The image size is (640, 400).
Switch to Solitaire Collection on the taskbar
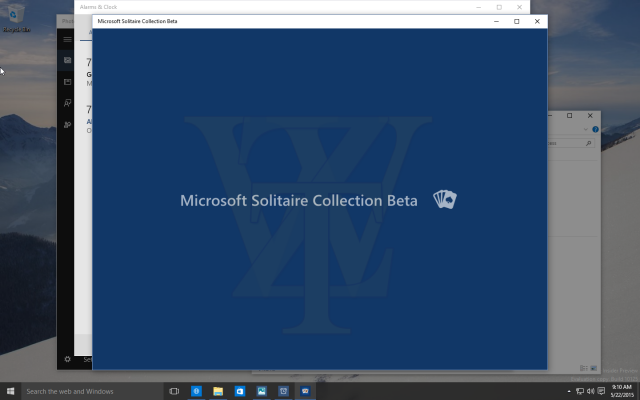305,391
